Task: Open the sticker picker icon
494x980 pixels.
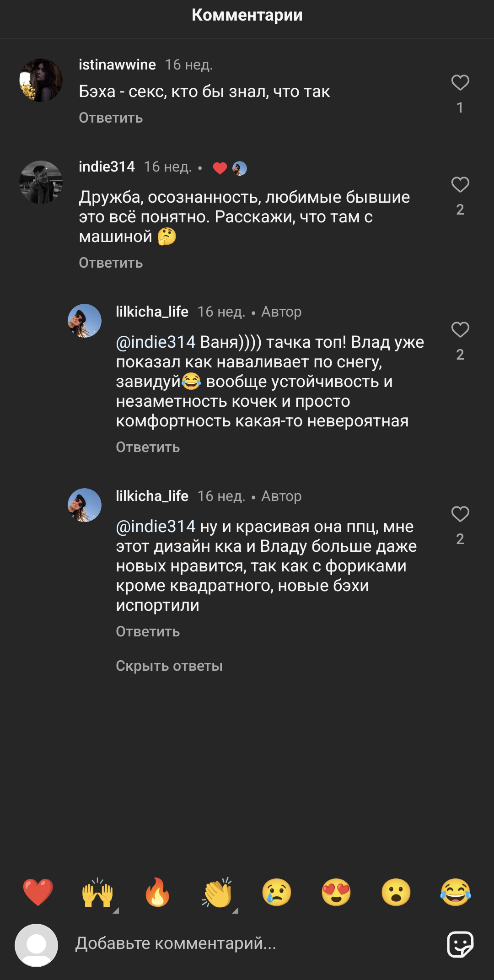Action: point(460,944)
